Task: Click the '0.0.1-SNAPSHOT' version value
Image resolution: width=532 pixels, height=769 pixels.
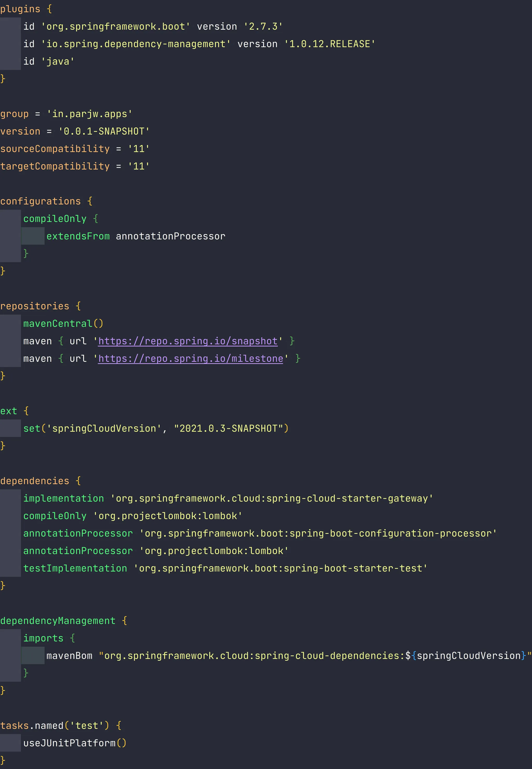Action: (104, 132)
